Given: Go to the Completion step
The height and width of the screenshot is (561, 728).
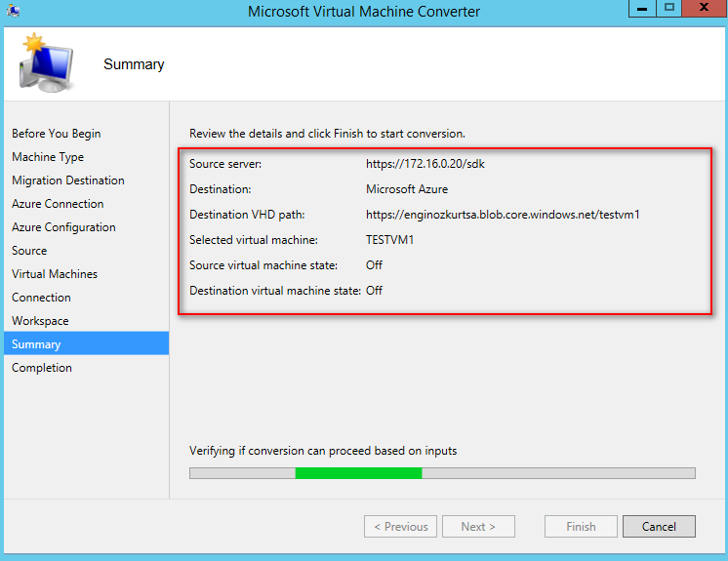Looking at the screenshot, I should click(42, 368).
